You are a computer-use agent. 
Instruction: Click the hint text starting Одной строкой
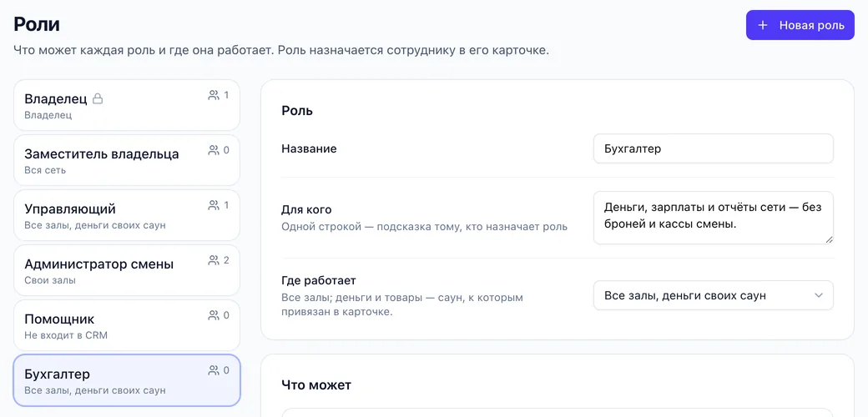point(424,227)
